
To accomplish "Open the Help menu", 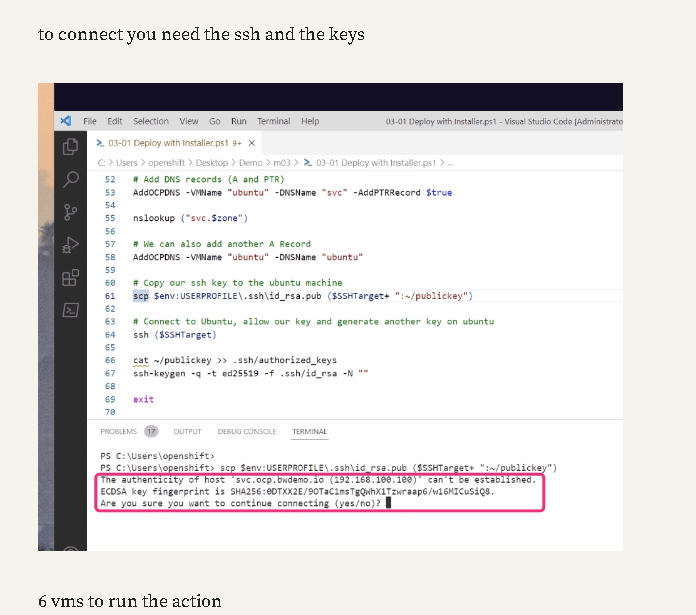I will click(x=310, y=121).
